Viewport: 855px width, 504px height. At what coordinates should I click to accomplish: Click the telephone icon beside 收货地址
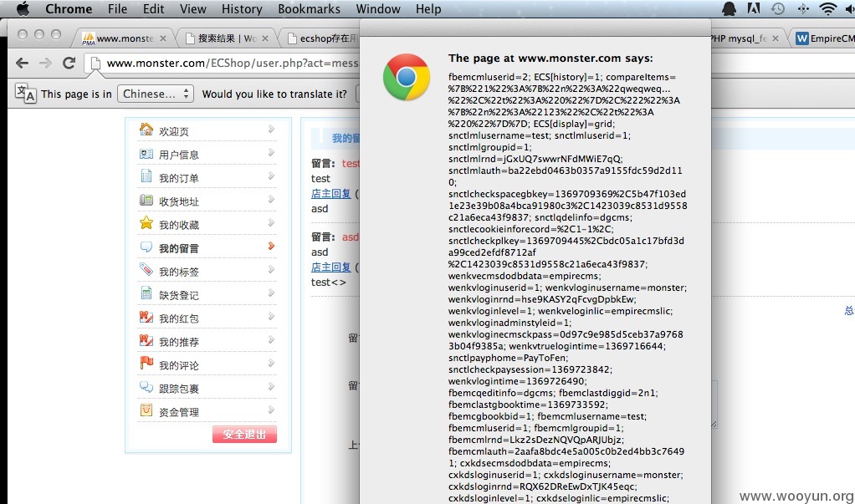click(x=146, y=200)
